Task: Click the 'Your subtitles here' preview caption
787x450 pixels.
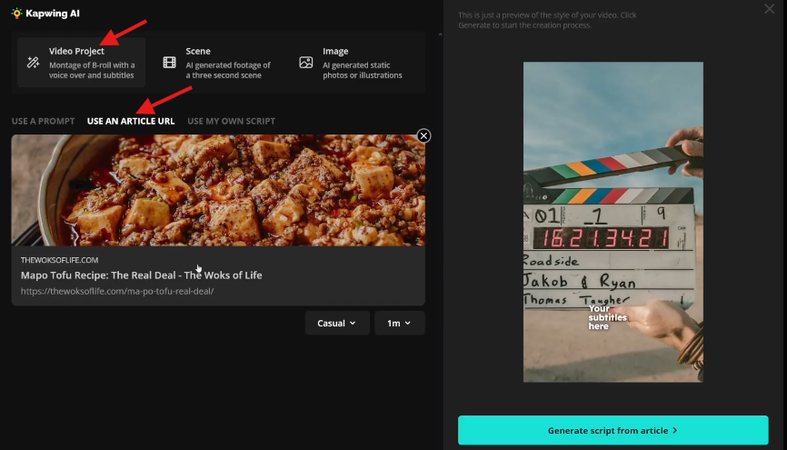Action: [x=607, y=317]
